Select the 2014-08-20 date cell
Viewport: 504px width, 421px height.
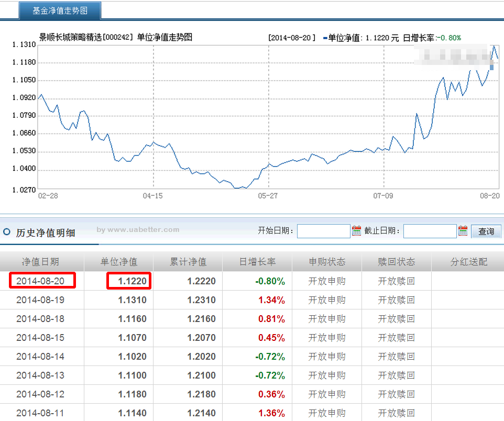(x=40, y=281)
